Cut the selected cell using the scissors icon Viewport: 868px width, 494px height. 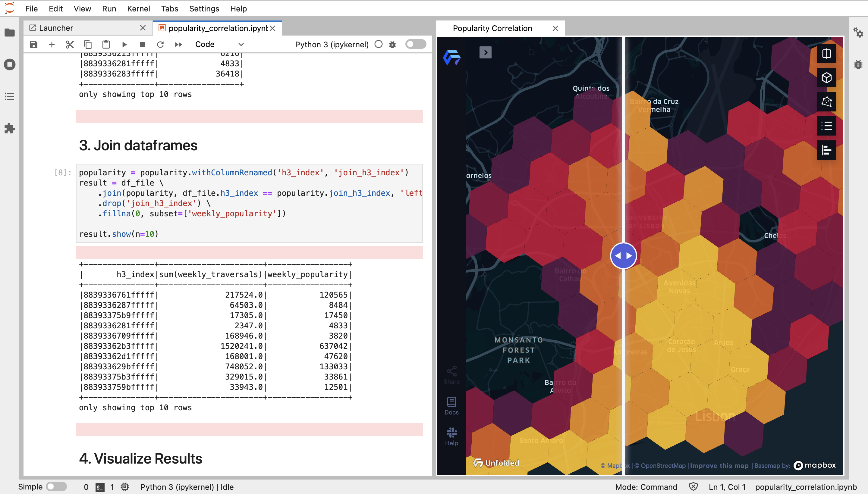click(x=70, y=45)
